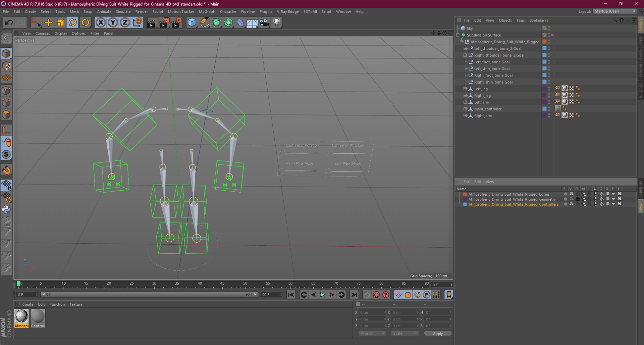Open the spline Pen tool
This screenshot has width=644, height=345.
pos(204,22)
